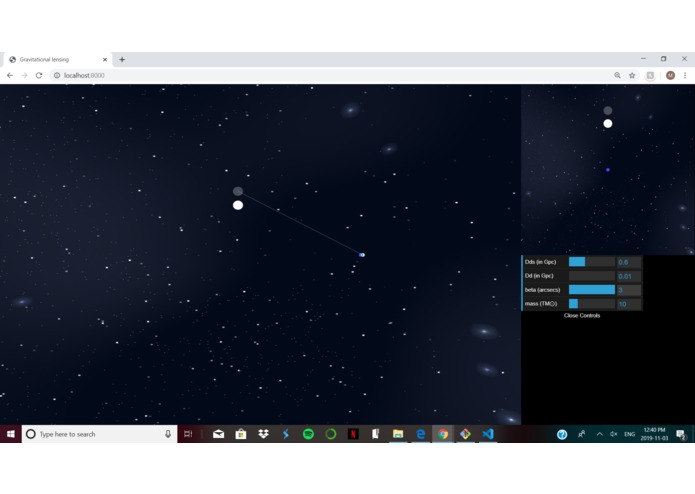Adjust the beta (arcsecs) slider
The image size is (695, 494).
[592, 290]
